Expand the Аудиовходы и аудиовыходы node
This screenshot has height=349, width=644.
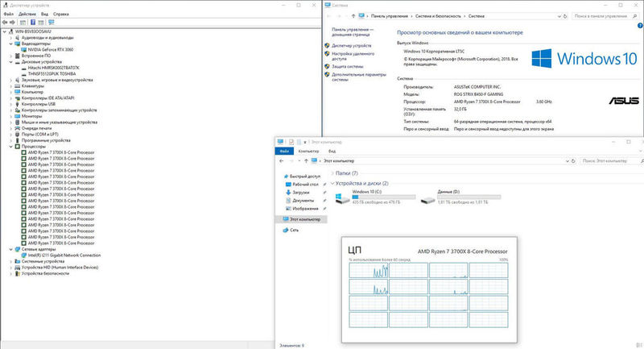point(11,37)
